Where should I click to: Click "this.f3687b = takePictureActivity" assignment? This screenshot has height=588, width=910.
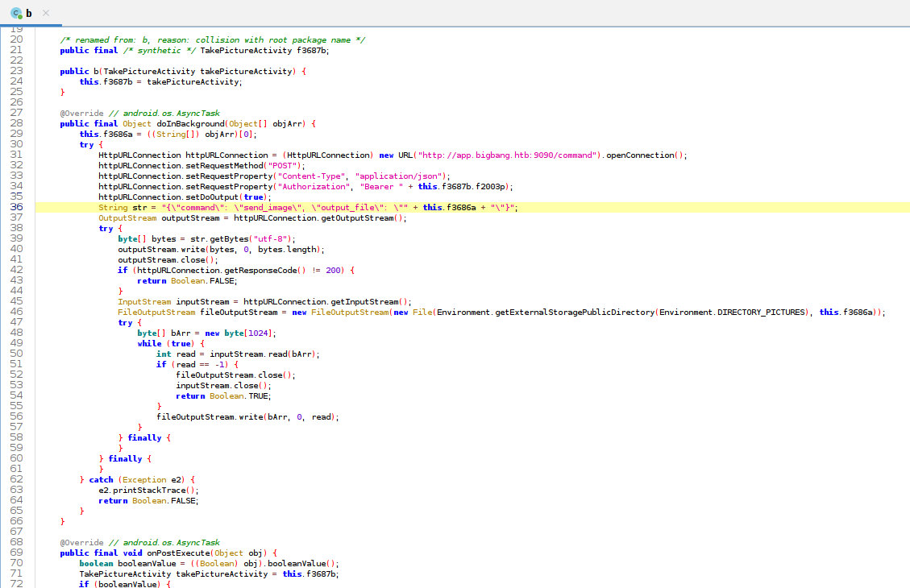(x=160, y=82)
